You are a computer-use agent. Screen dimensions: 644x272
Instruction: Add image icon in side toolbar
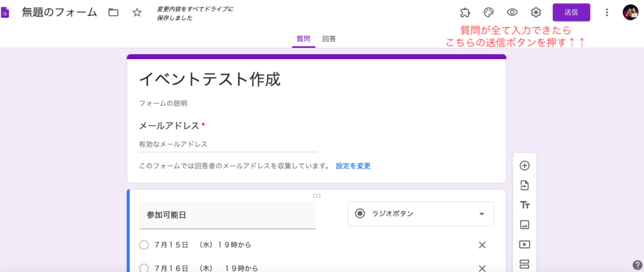pyautogui.click(x=525, y=224)
